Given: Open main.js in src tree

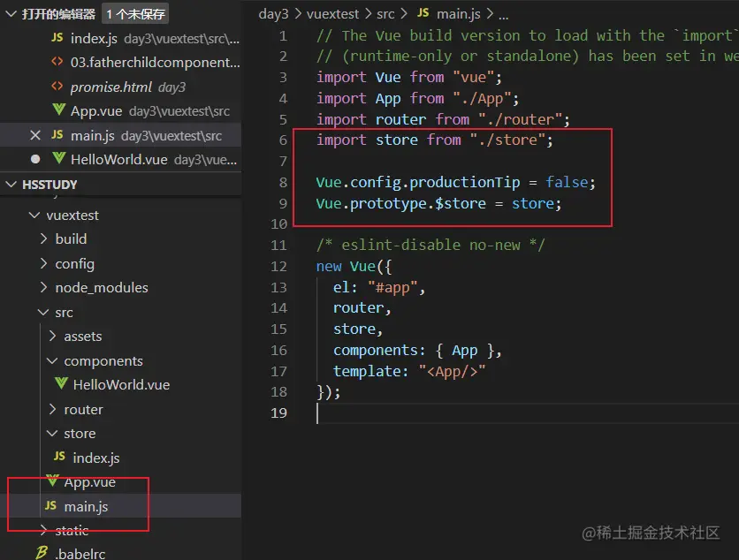Looking at the screenshot, I should [x=87, y=507].
